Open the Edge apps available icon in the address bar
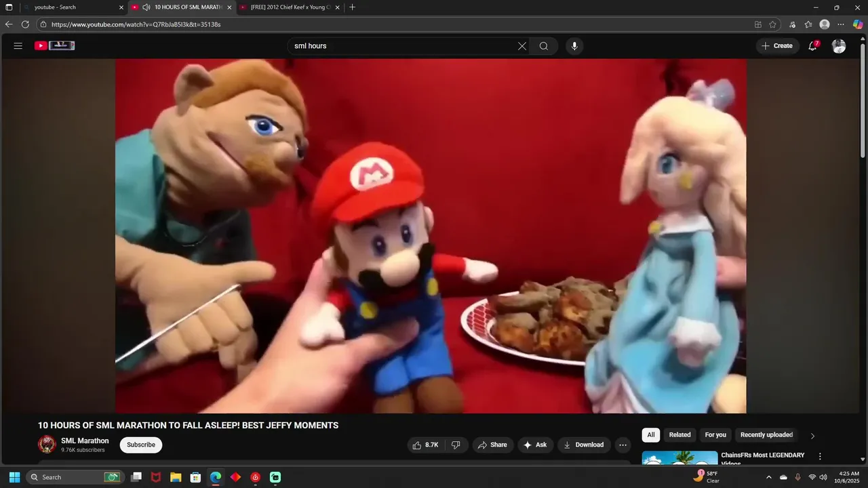 point(758,24)
